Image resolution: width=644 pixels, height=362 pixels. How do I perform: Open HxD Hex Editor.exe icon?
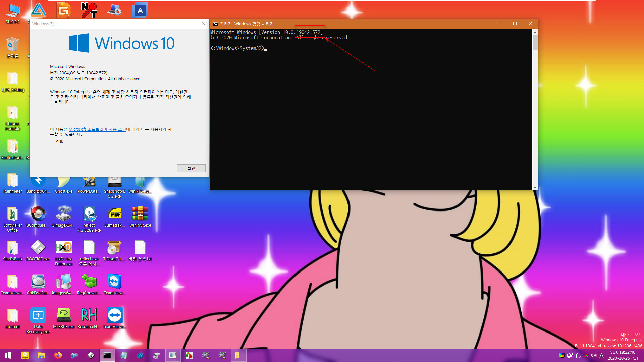[x=64, y=253]
